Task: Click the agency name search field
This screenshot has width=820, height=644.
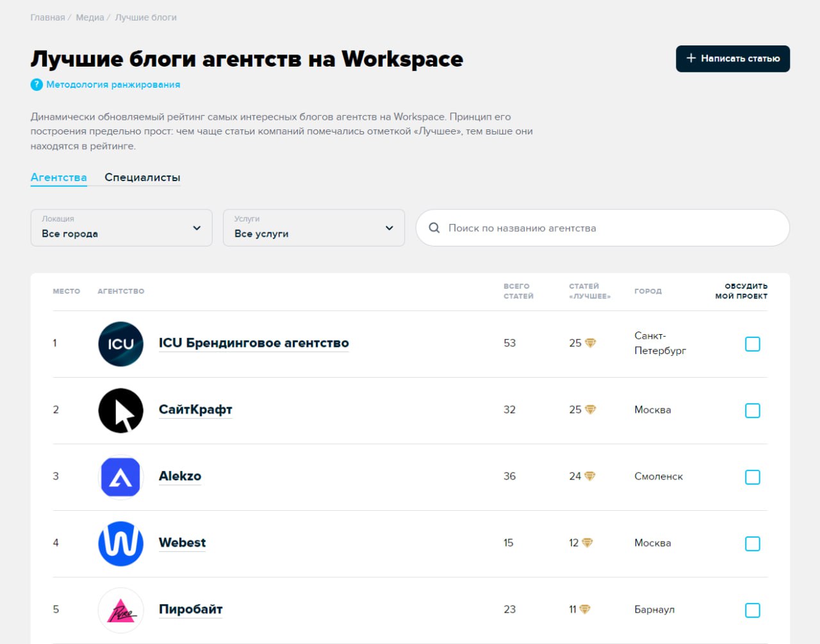Action: click(x=603, y=228)
